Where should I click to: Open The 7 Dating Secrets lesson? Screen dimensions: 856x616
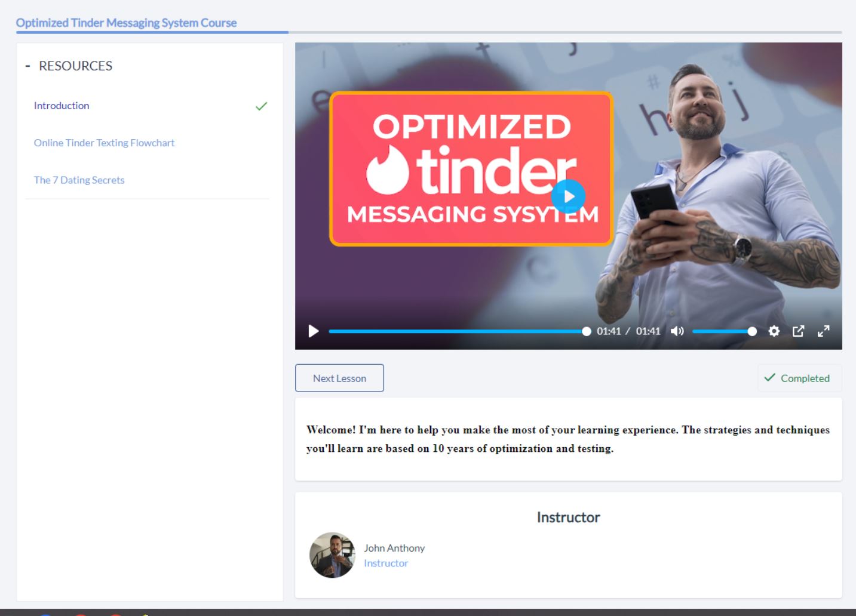79,180
